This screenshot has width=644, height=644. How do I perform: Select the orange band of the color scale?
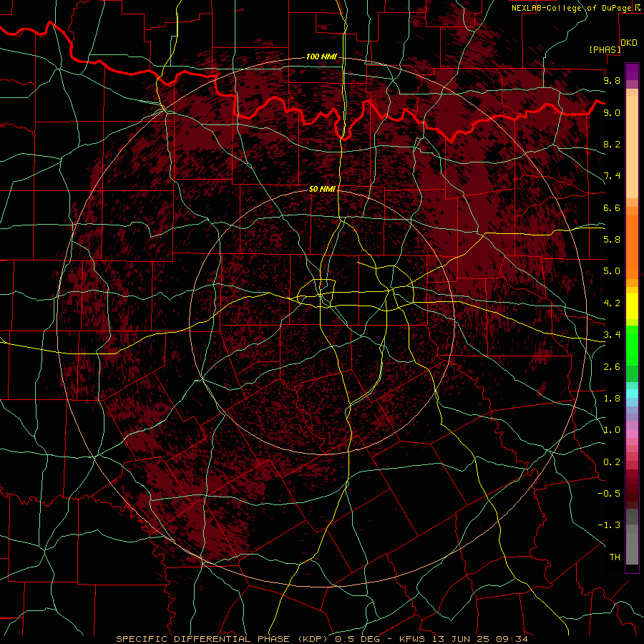(632, 248)
